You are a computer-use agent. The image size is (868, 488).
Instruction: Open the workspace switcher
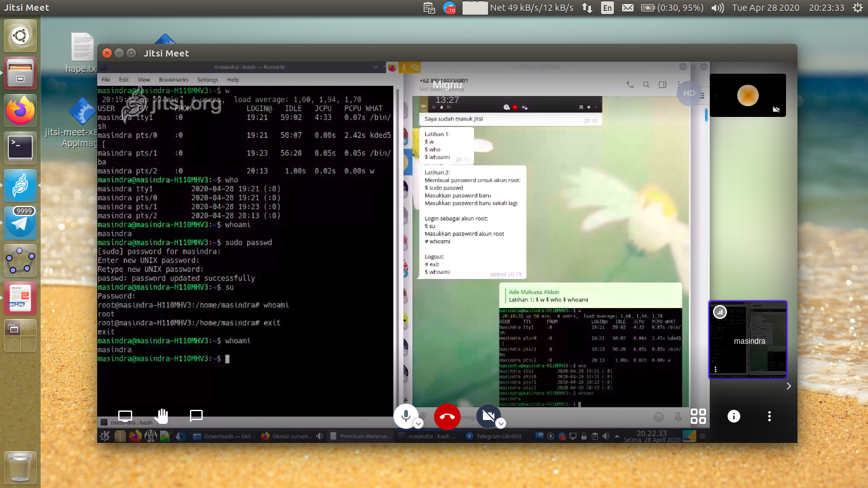click(x=20, y=335)
